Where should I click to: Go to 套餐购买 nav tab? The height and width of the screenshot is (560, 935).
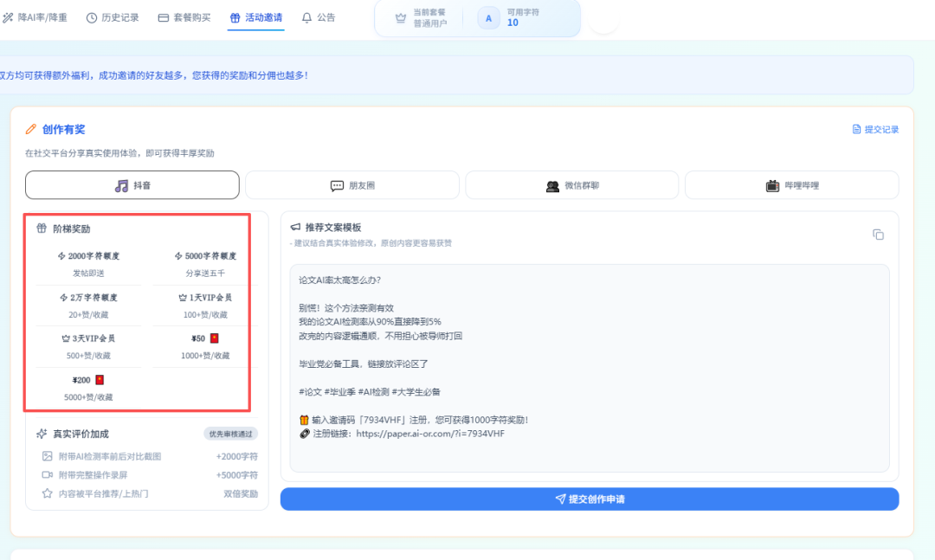pos(184,18)
